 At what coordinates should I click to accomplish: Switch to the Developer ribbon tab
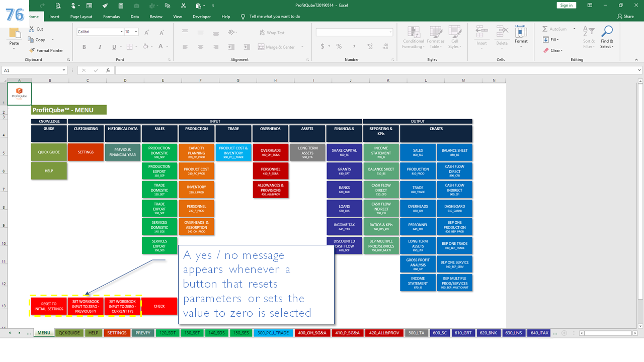point(202,17)
